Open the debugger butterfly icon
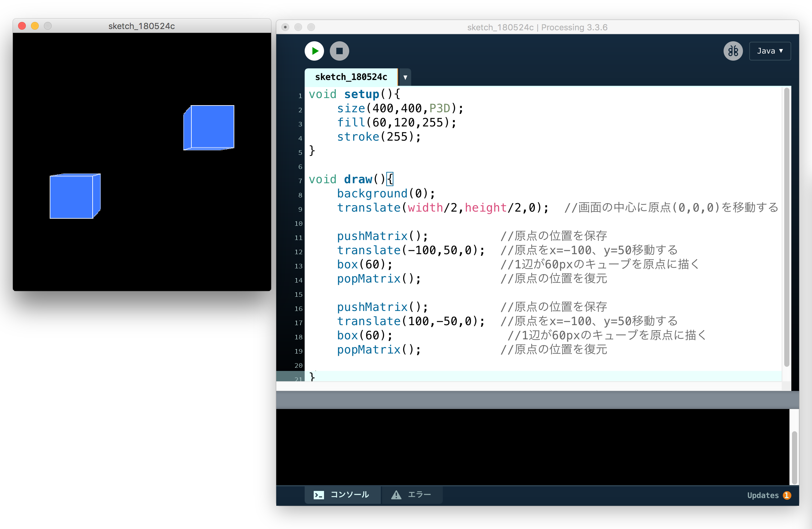Viewport: 812px width, 529px height. 733,51
